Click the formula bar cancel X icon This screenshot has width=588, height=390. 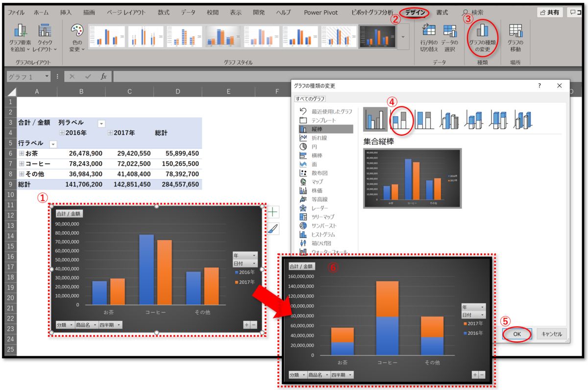[x=72, y=76]
